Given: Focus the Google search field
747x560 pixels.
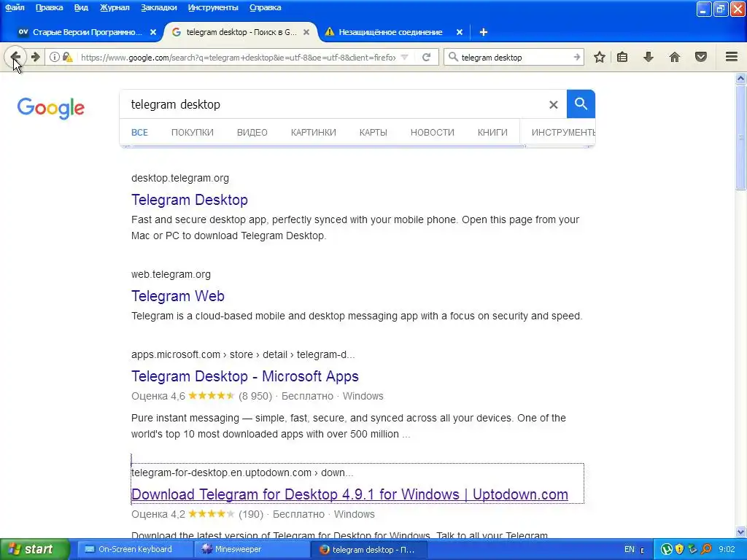Looking at the screenshot, I should point(333,104).
